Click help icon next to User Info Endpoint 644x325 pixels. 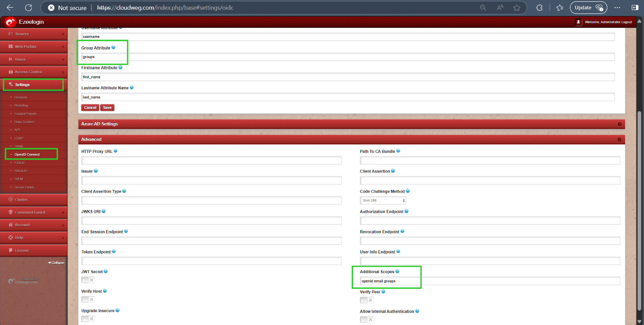tap(398, 251)
